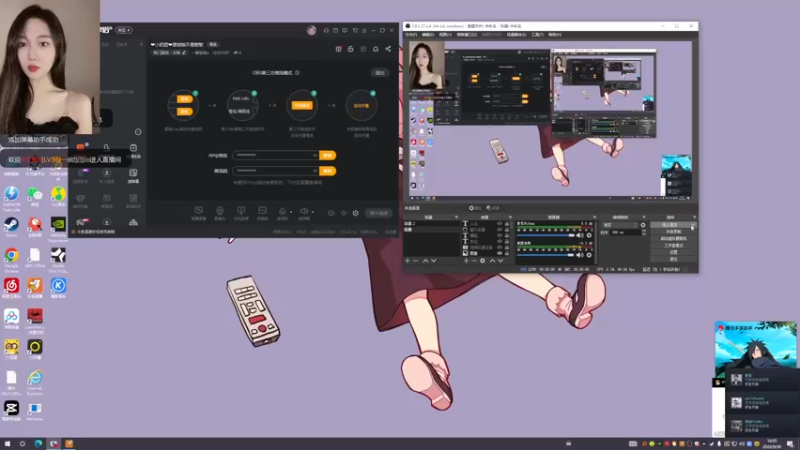Reveal the hidden stream code with eye icon
This screenshot has width=800, height=450.
315,171
